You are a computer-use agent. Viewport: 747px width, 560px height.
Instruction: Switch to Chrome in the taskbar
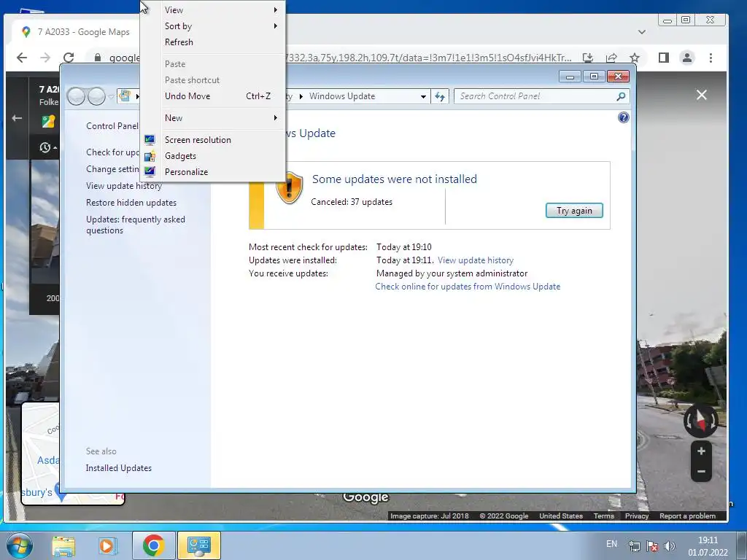click(153, 545)
